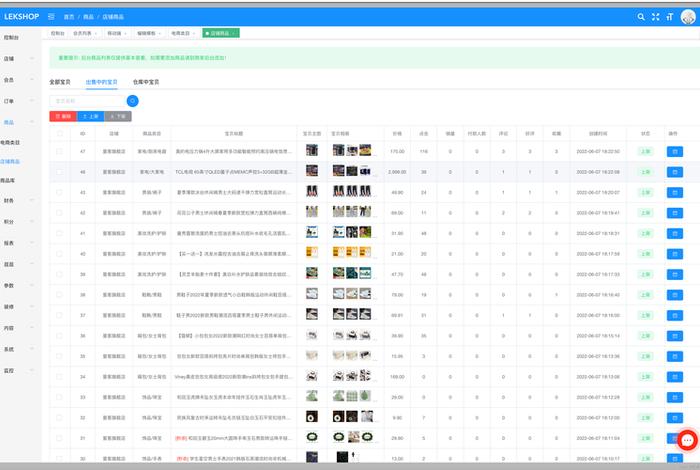Open the font size icon in header
The width and height of the screenshot is (700, 470).
(669, 17)
